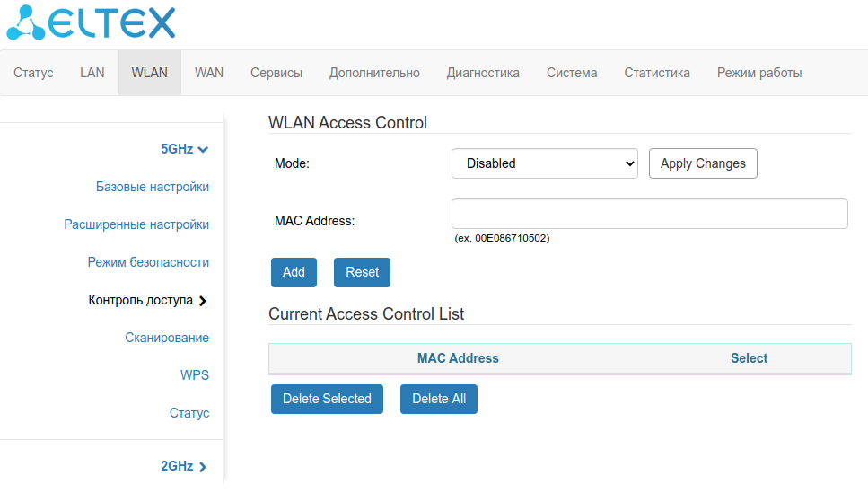868x493 pixels.
Task: Select the Система tab
Action: (x=572, y=73)
